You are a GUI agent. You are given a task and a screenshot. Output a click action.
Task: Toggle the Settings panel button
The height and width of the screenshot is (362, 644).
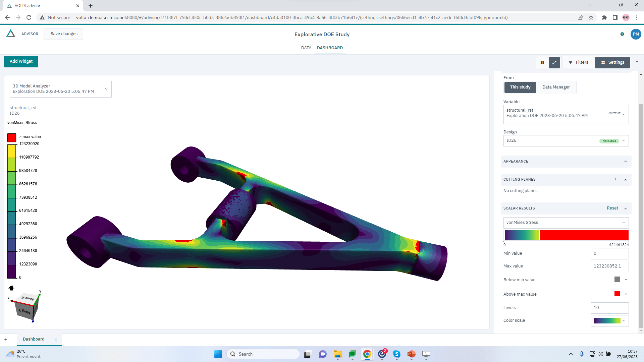(x=612, y=62)
